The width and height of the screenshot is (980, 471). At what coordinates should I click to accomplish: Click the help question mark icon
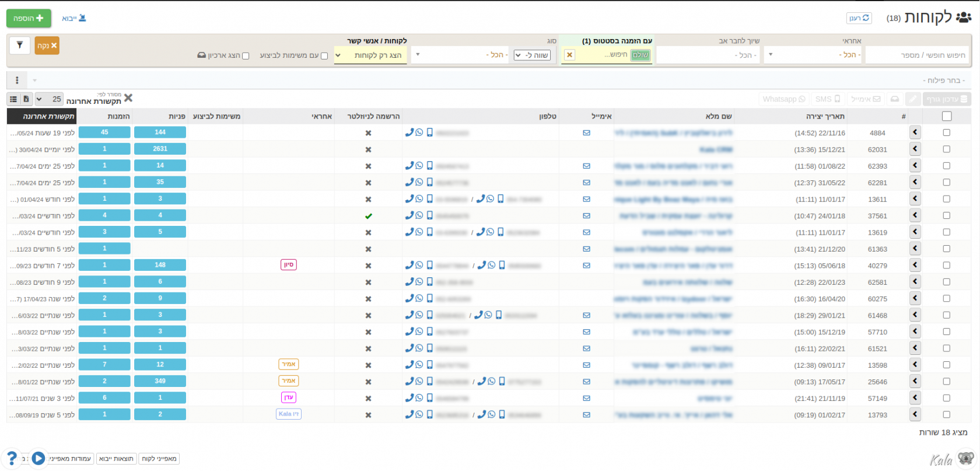[x=11, y=458]
